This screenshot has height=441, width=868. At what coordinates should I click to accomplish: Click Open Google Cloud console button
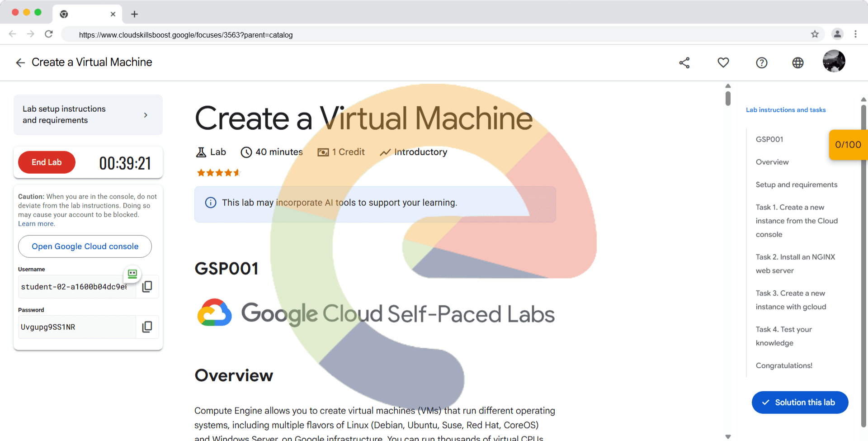pyautogui.click(x=85, y=247)
